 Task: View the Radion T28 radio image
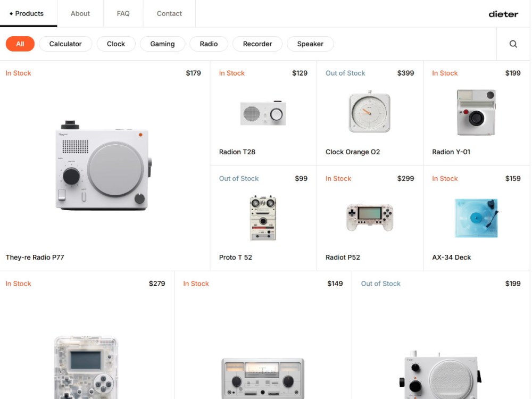click(263, 113)
